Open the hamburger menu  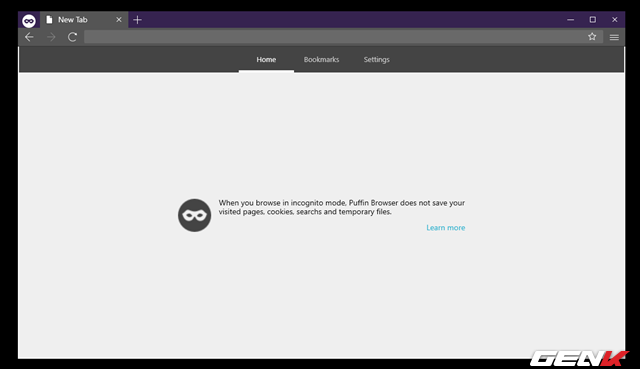(x=614, y=37)
